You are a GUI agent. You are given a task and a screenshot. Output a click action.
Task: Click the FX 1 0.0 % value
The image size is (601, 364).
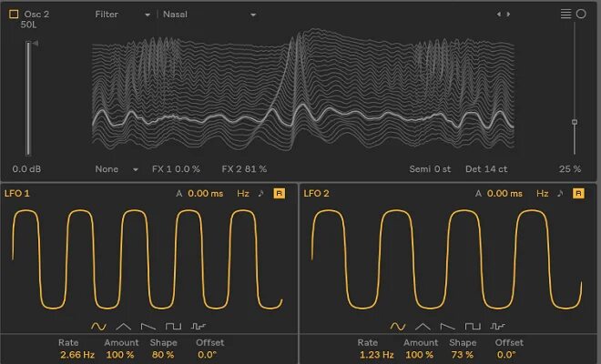[x=176, y=169]
